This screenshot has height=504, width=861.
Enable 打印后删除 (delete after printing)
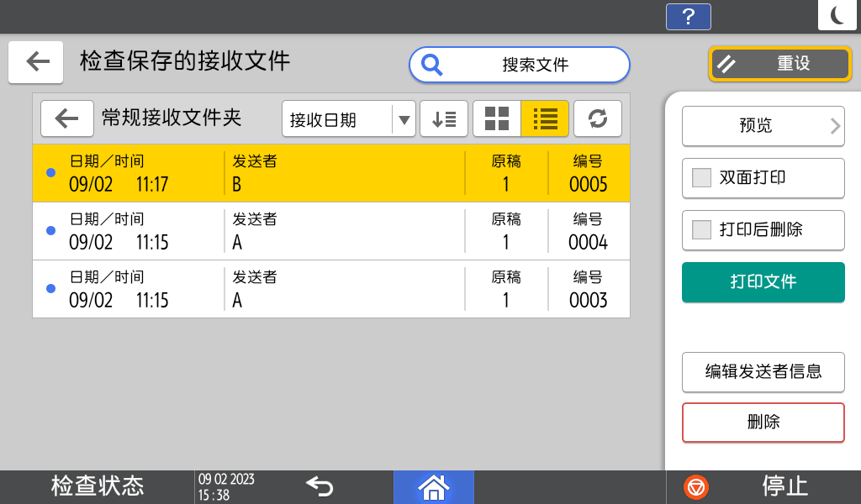[763, 230]
